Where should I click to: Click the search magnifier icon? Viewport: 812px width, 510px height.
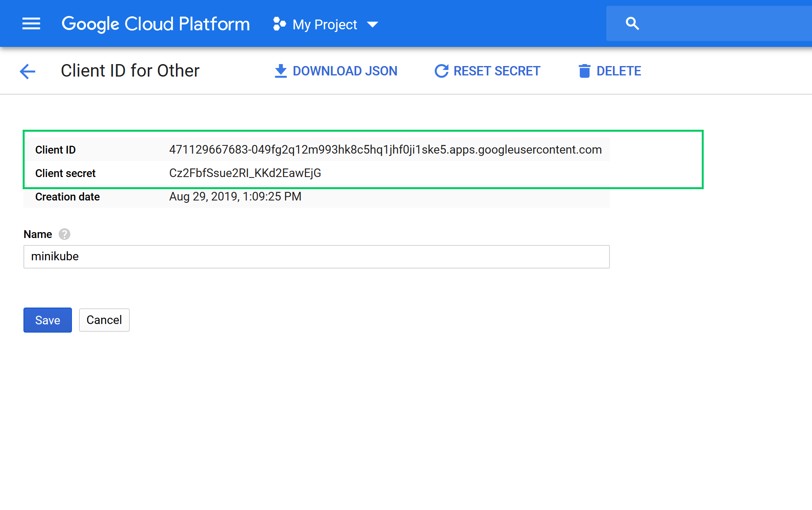pyautogui.click(x=632, y=23)
